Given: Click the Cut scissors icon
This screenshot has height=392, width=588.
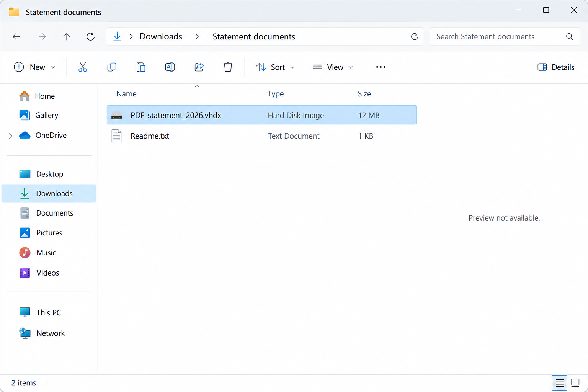Looking at the screenshot, I should pyautogui.click(x=83, y=67).
